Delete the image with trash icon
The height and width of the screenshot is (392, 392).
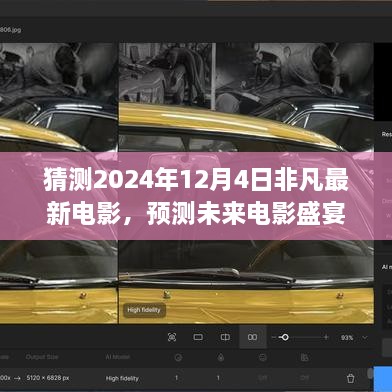[350, 378]
